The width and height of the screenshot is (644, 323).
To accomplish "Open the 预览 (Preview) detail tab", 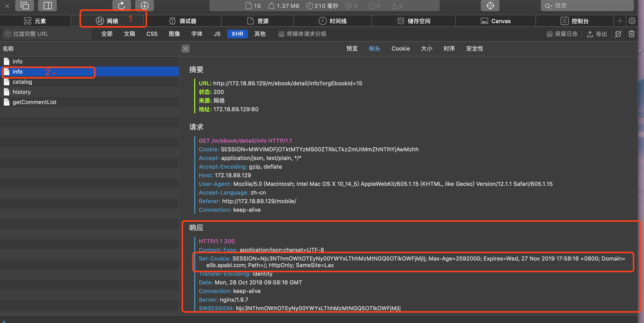I will 352,49.
